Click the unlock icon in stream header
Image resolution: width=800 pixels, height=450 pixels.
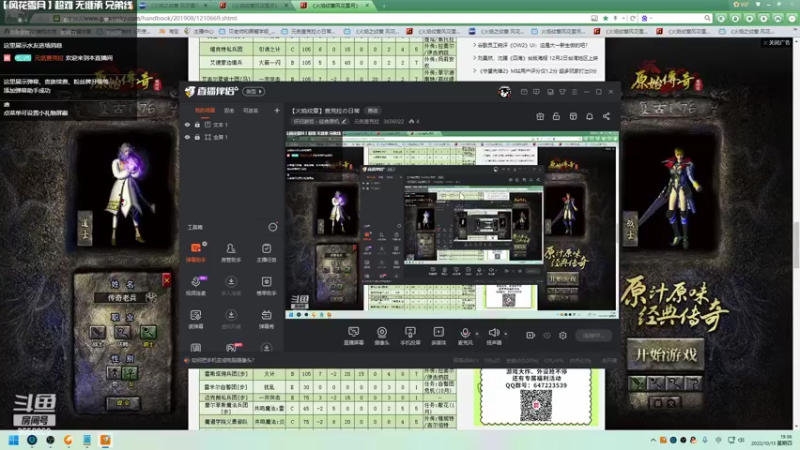pyautogui.click(x=556, y=116)
